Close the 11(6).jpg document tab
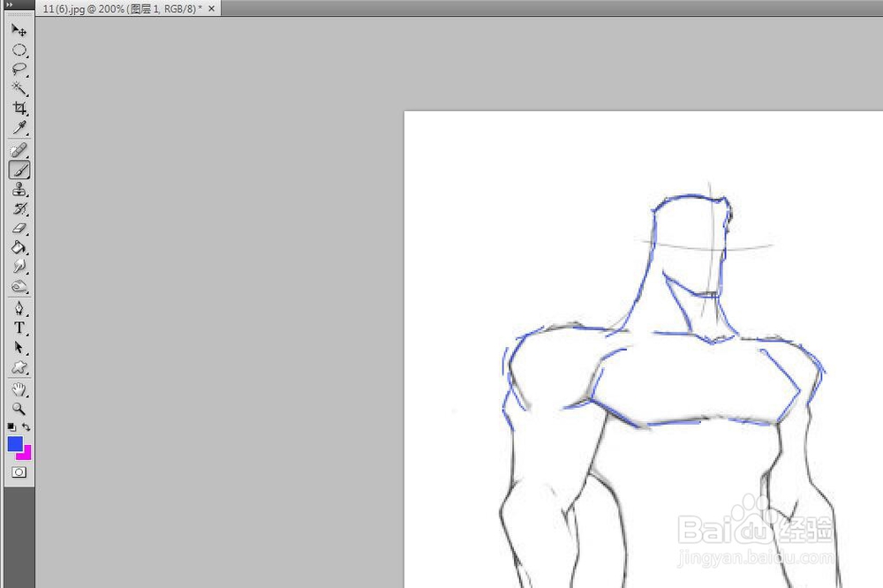883x588 pixels. (212, 9)
